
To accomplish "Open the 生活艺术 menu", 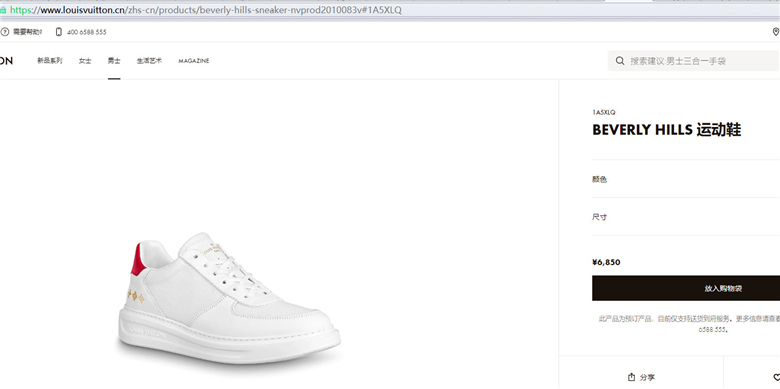I will tap(149, 61).
